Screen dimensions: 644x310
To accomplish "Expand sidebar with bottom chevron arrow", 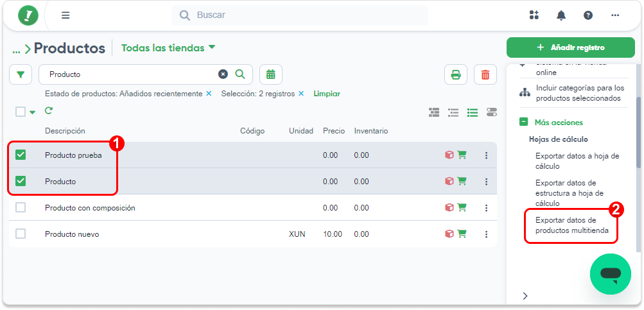I will click(x=525, y=296).
